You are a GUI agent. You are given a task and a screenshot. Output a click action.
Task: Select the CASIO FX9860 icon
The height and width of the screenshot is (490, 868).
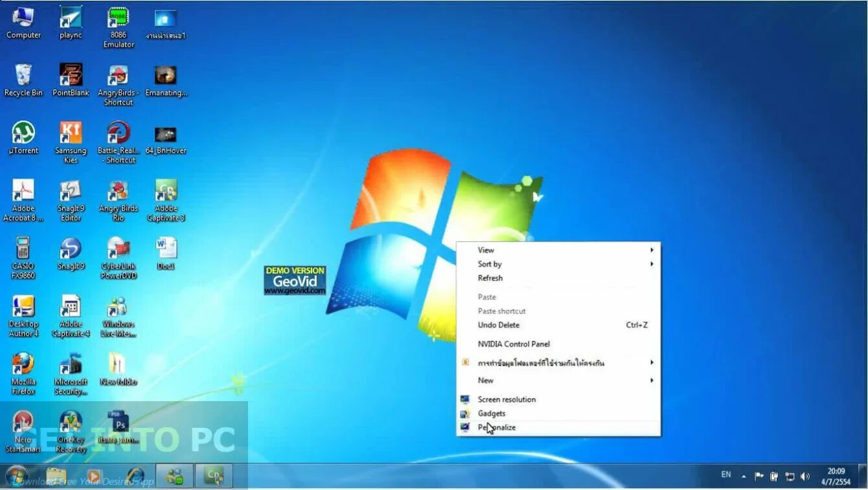(x=23, y=258)
